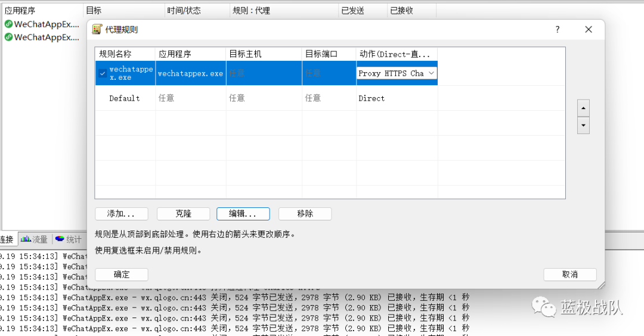
Task: Cancel the dialog with 取消
Action: (x=570, y=275)
